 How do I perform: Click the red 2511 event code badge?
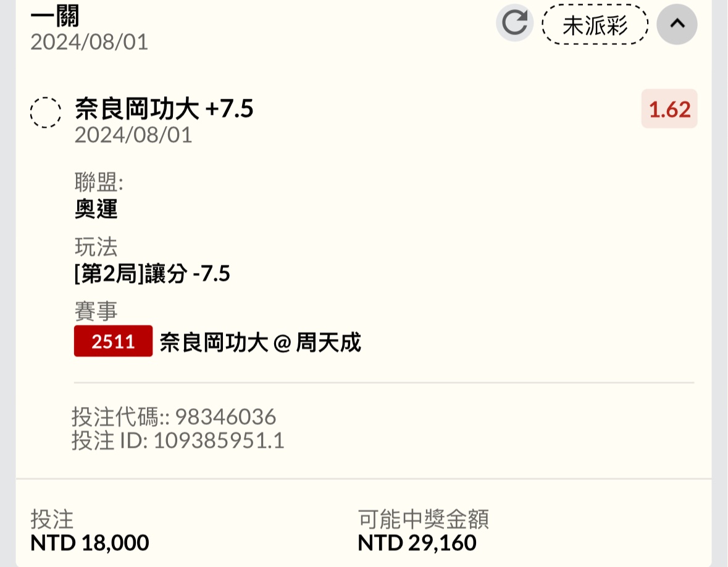coord(113,341)
